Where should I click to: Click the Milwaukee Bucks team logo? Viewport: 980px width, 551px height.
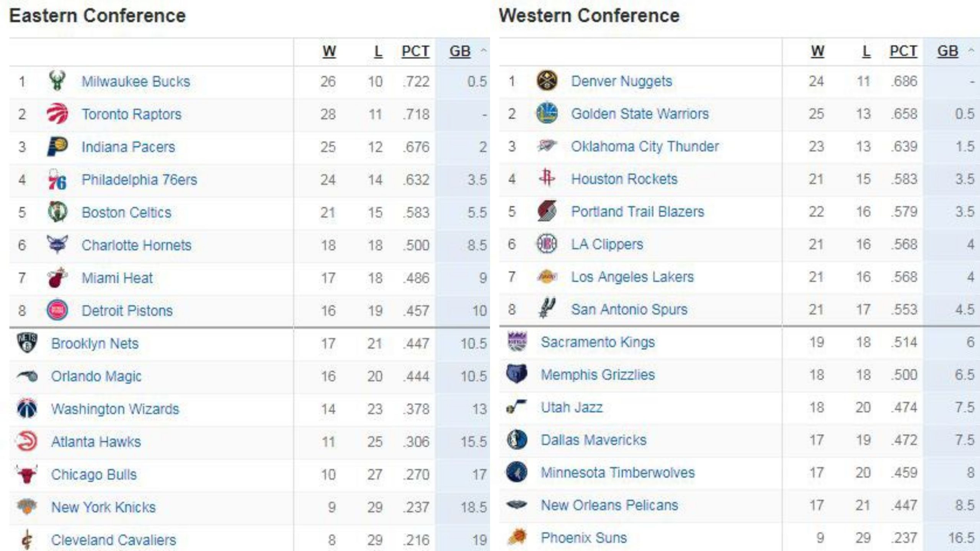click(x=57, y=81)
